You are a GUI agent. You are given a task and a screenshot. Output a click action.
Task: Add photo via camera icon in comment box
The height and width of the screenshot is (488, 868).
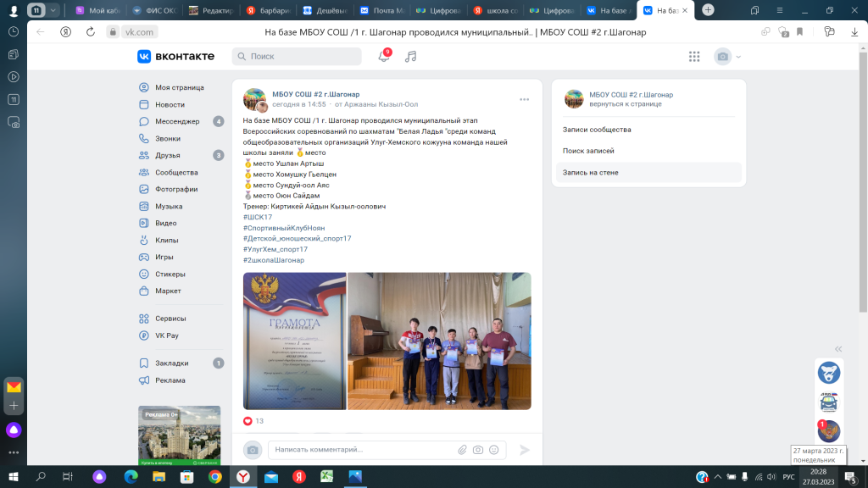(x=478, y=449)
